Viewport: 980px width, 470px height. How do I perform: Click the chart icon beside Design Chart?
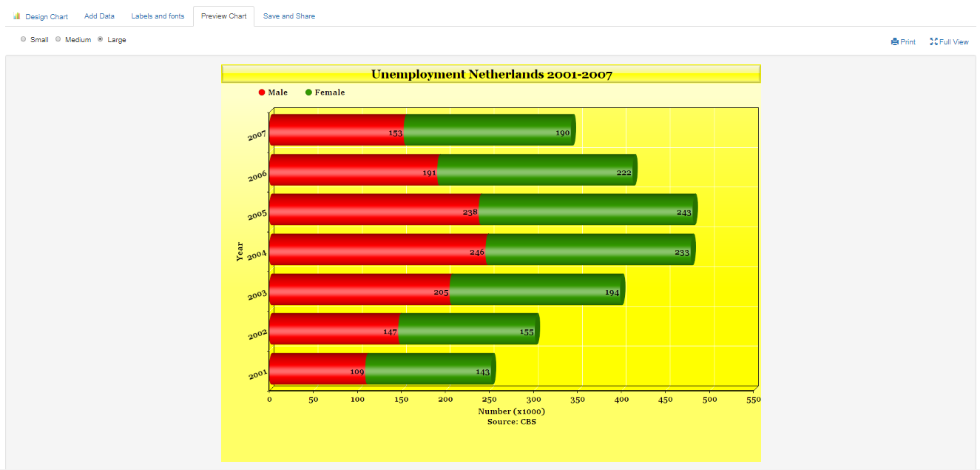point(17,16)
